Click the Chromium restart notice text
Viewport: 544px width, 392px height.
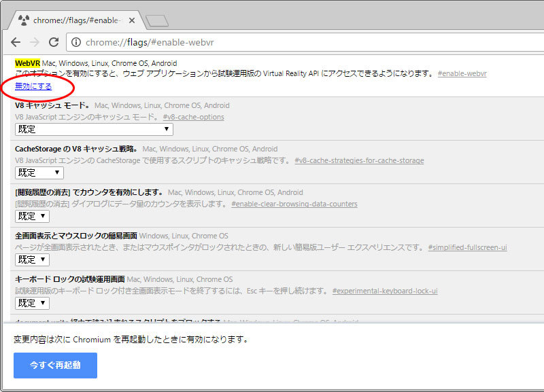pyautogui.click(x=131, y=339)
